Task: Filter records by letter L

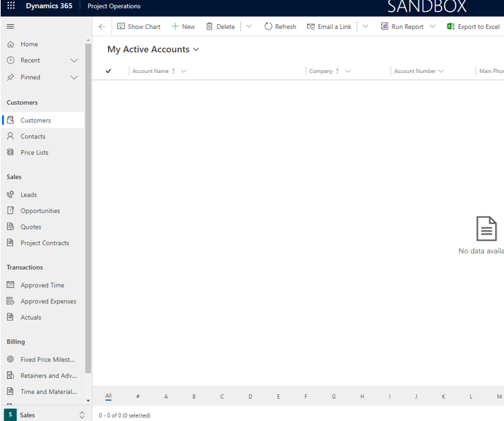Action: [x=471, y=397]
